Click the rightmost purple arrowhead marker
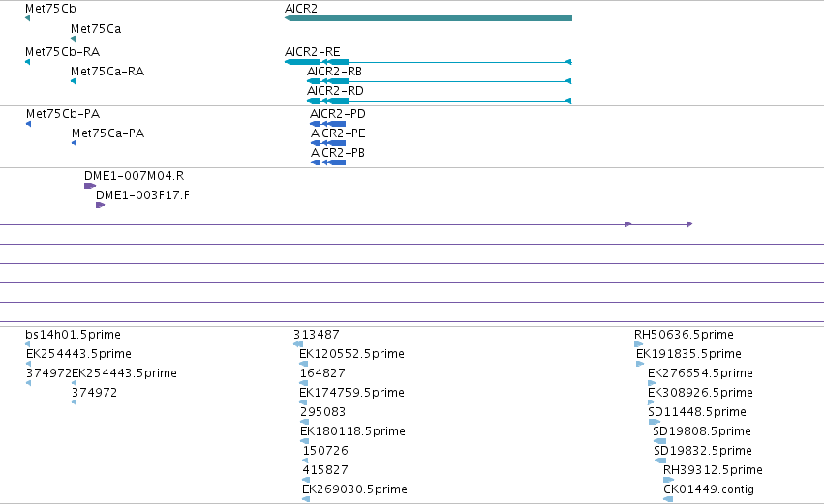Image resolution: width=824 pixels, height=504 pixels. click(x=690, y=224)
